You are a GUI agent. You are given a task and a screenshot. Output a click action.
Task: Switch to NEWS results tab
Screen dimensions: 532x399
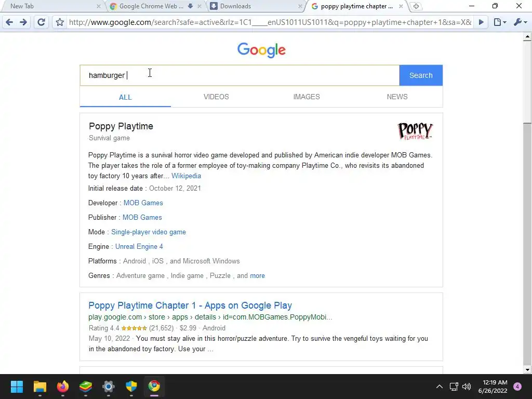tap(397, 97)
